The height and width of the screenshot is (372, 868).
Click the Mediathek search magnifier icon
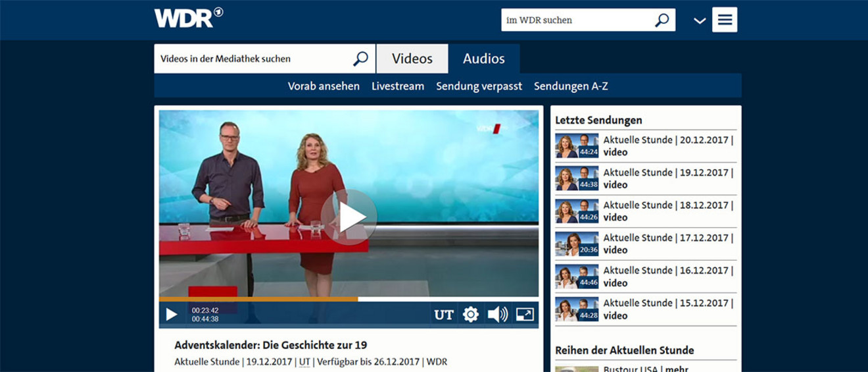pos(360,59)
